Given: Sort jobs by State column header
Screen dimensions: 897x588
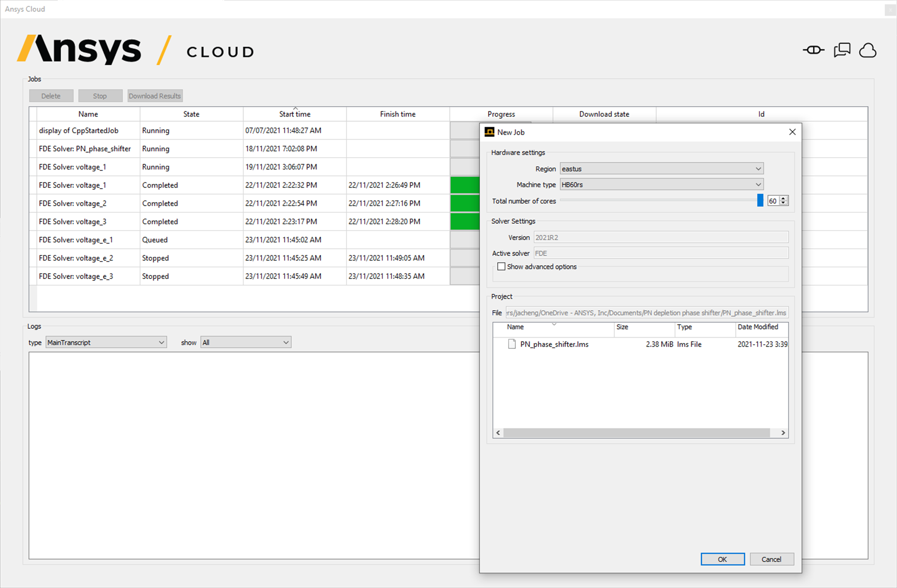Looking at the screenshot, I should (191, 114).
